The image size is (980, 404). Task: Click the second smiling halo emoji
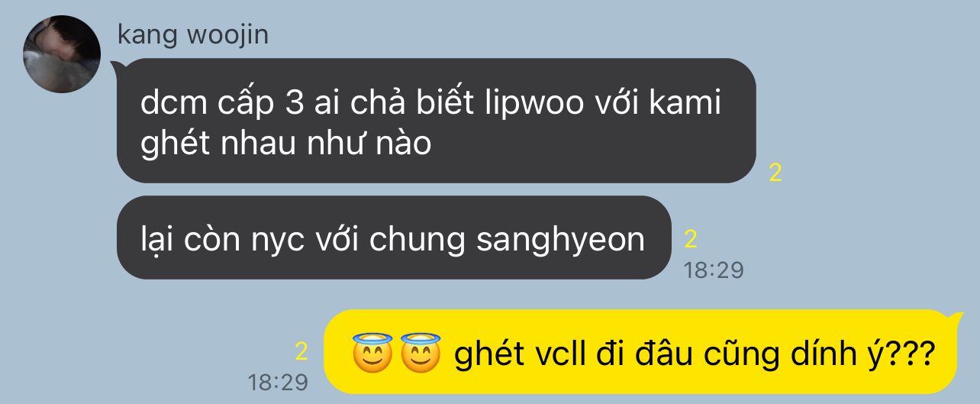[419, 354]
